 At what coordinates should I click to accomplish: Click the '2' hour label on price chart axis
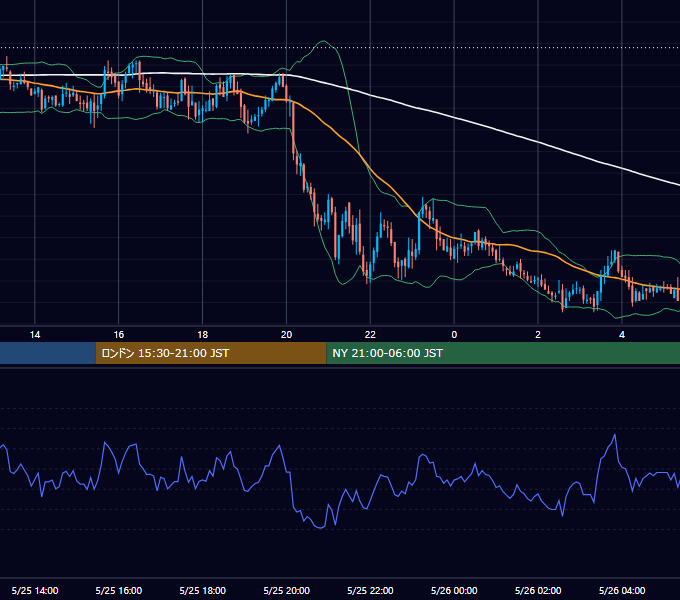[x=538, y=335]
